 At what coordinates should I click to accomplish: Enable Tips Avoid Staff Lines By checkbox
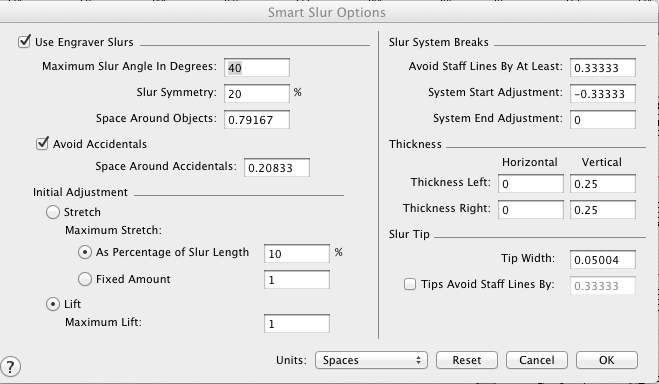[x=410, y=284]
